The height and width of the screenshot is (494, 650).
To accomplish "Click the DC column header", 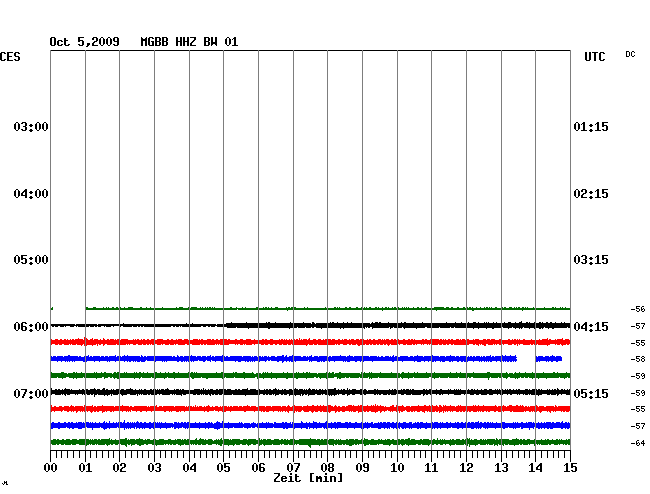I will pyautogui.click(x=630, y=54).
